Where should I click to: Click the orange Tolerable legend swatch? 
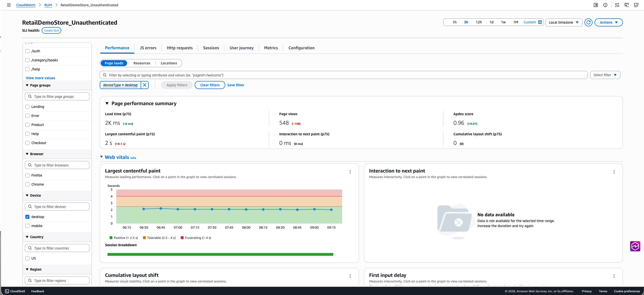coord(144,238)
